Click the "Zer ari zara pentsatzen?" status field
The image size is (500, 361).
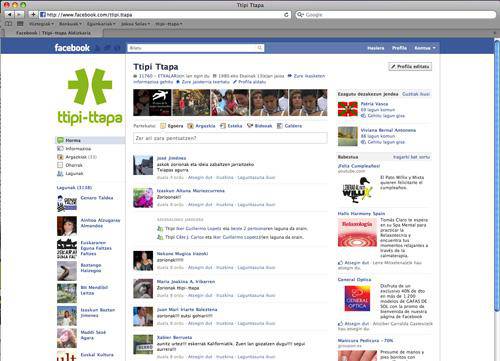[x=230, y=138]
